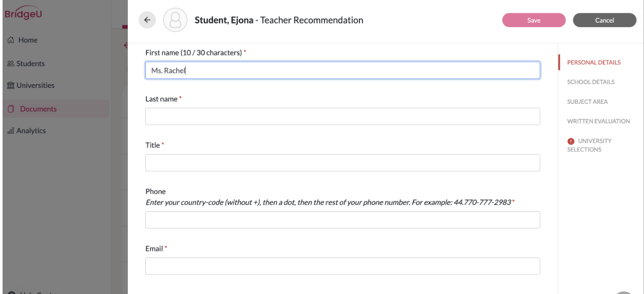Screen dimensions: 644x294
Task: Select the Documents icon in sidebar
Action: tap(11, 109)
